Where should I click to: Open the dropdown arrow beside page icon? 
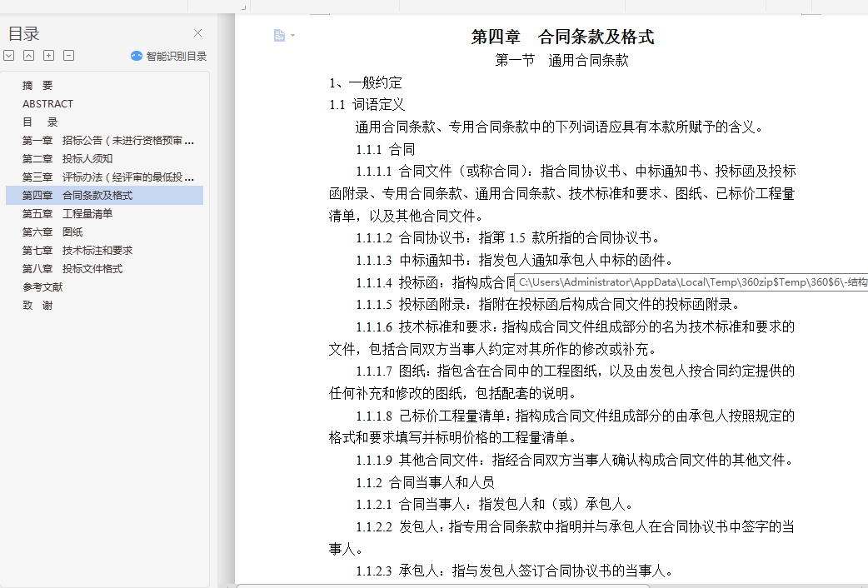[293, 36]
